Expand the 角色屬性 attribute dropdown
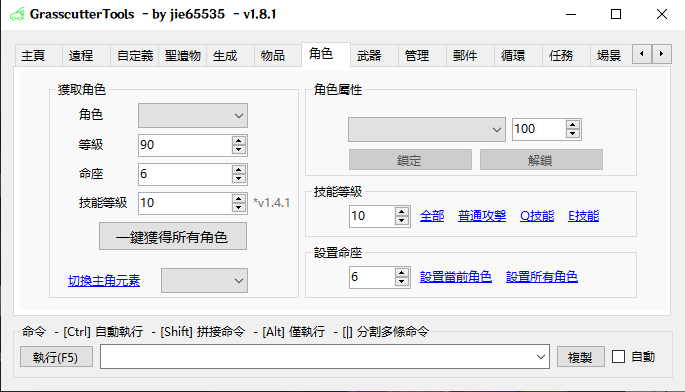Image resolution: width=685 pixels, height=392 pixels. click(427, 129)
